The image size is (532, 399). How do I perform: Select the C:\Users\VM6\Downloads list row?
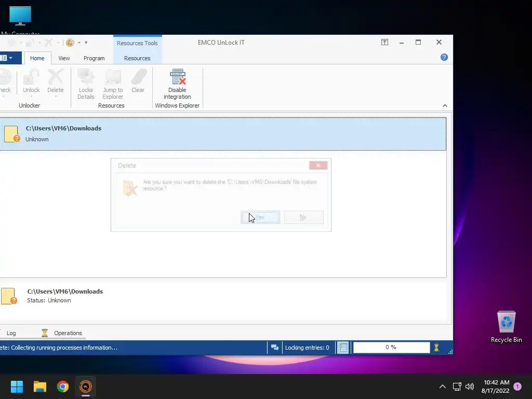[223, 134]
